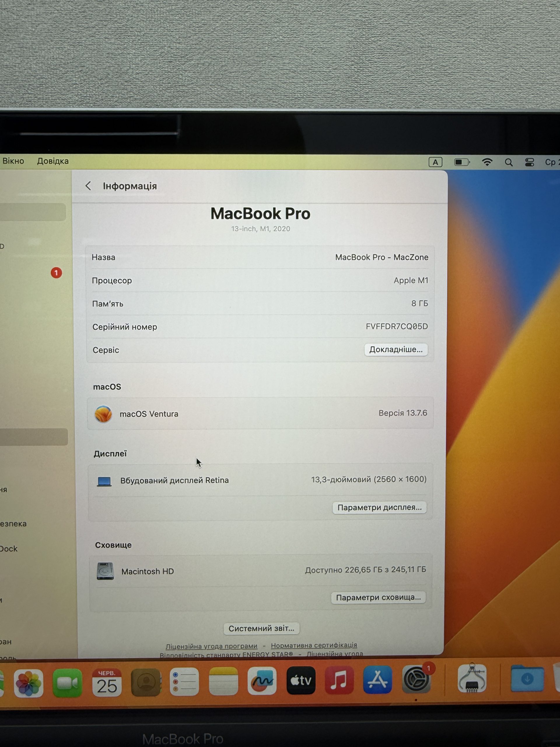Screen dimensions: 560x747
Task: Open Параметри дисплея... button
Action: pos(379,507)
